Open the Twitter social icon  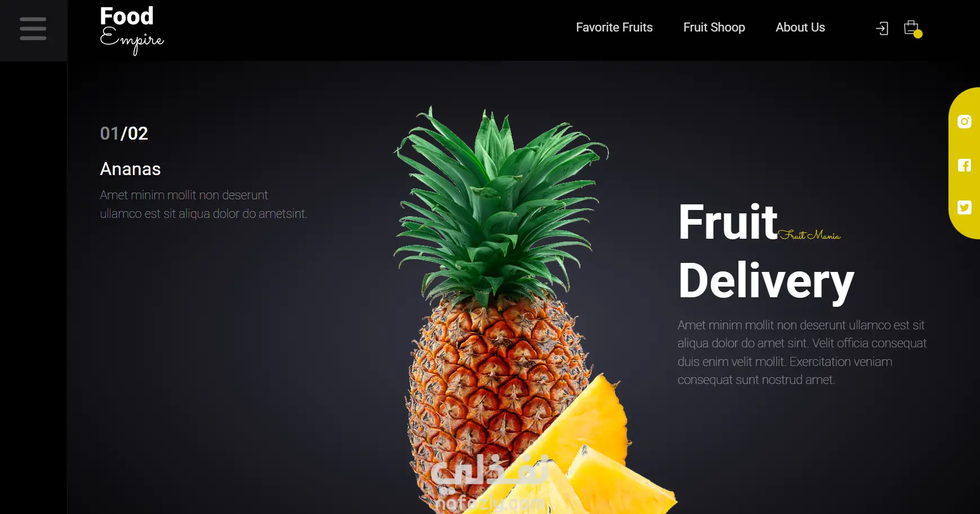tap(964, 208)
